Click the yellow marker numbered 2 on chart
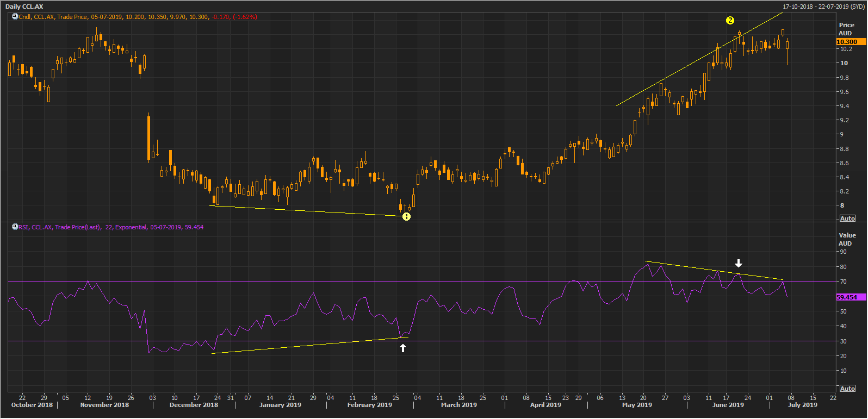Viewport: 868px width, 419px height. [730, 20]
